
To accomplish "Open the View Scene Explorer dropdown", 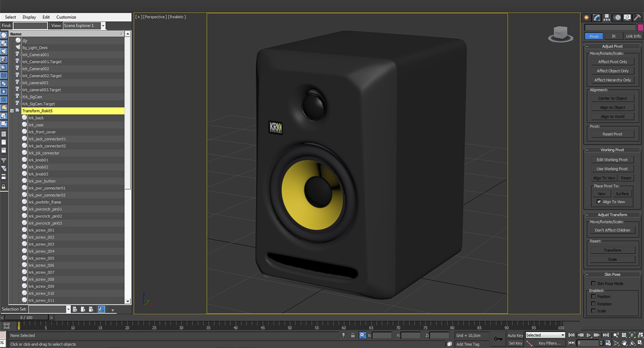I will pyautogui.click(x=103, y=25).
